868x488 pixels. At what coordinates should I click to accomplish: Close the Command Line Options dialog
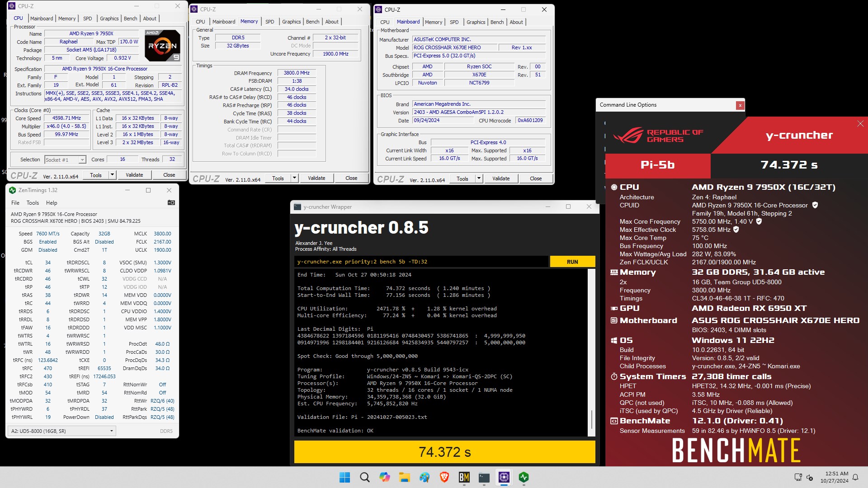740,105
